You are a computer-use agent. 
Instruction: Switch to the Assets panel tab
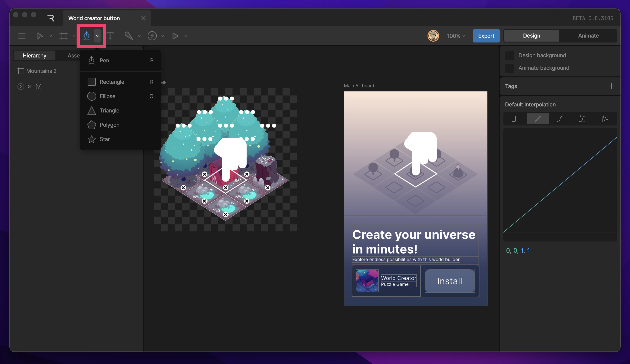pyautogui.click(x=74, y=55)
